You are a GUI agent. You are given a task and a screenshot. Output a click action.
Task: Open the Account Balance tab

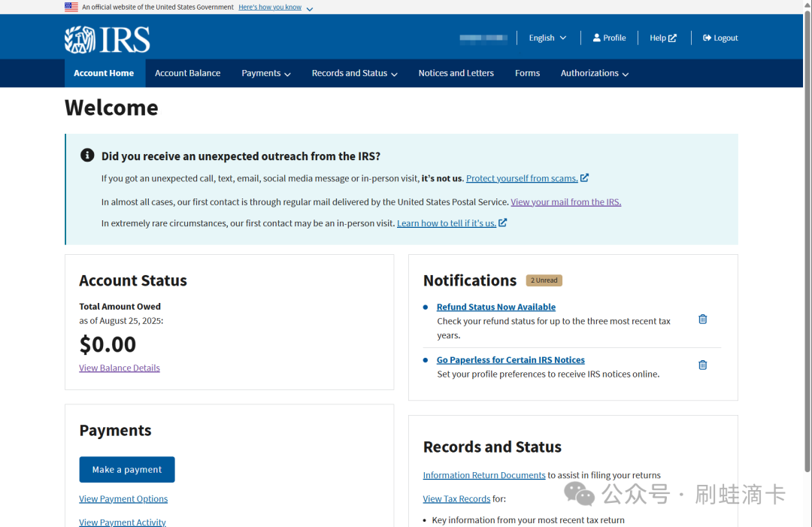[x=187, y=73]
